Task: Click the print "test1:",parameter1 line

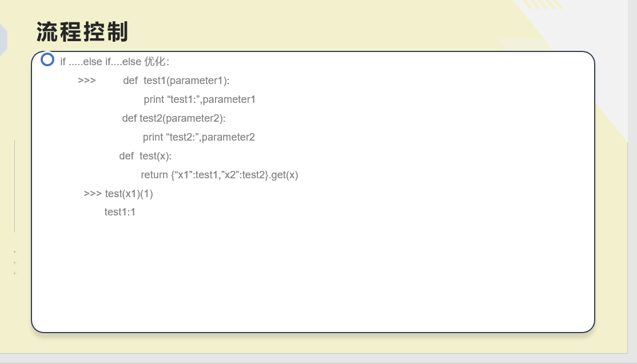Action: coord(200,99)
